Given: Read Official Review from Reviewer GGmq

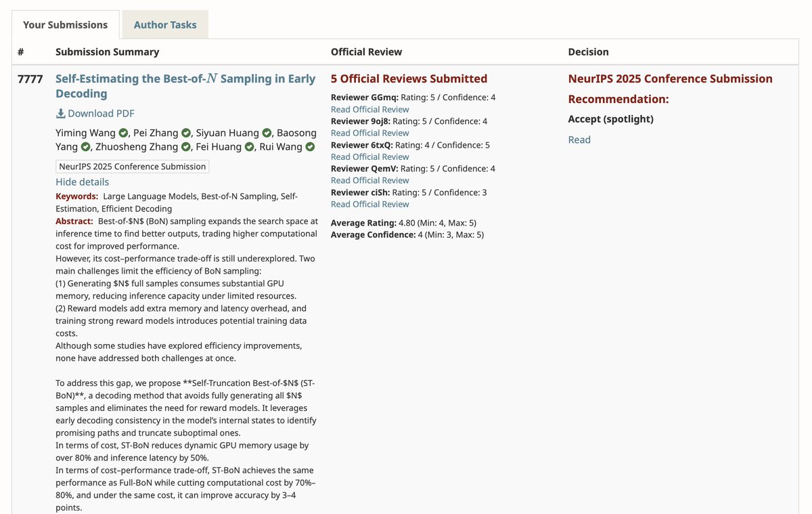Looking at the screenshot, I should 369,109.
